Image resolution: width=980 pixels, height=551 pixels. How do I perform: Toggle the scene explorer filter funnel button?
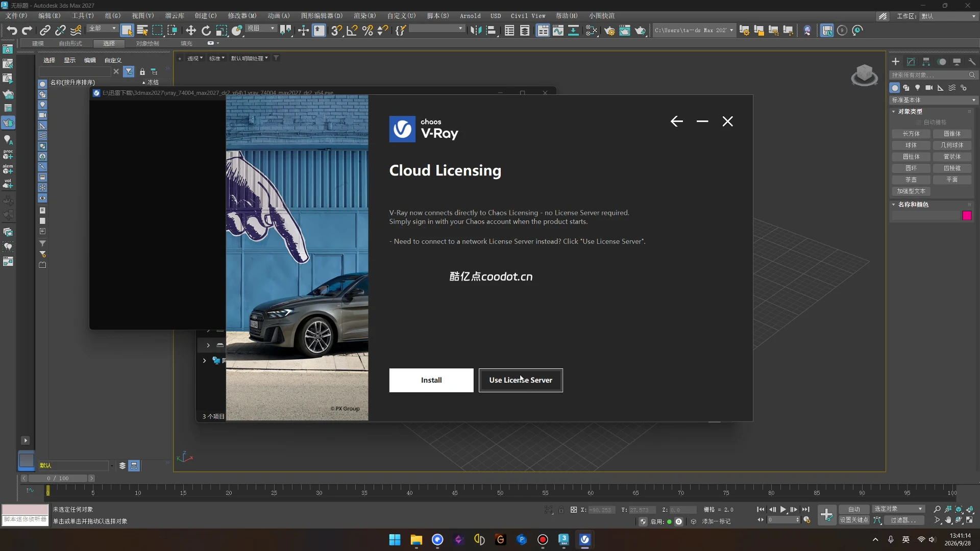tap(129, 71)
